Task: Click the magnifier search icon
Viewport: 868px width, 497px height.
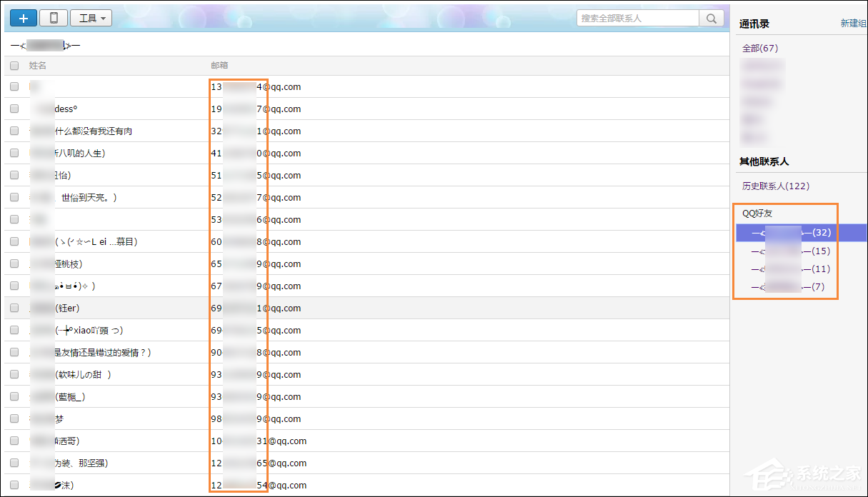Action: pos(712,18)
